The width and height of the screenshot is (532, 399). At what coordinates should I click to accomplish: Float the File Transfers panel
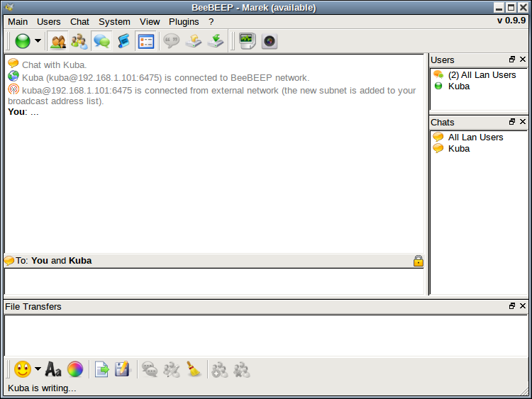click(512, 305)
